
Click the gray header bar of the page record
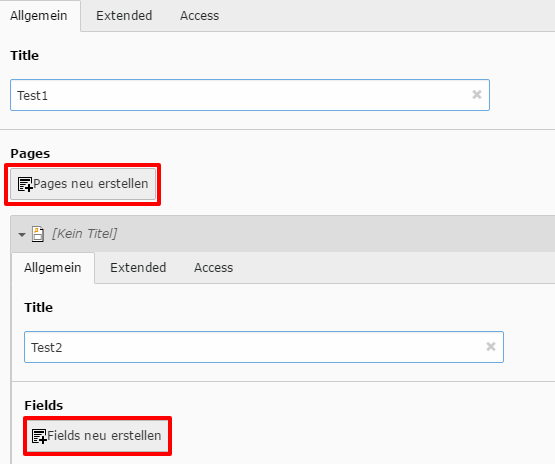[283, 234]
